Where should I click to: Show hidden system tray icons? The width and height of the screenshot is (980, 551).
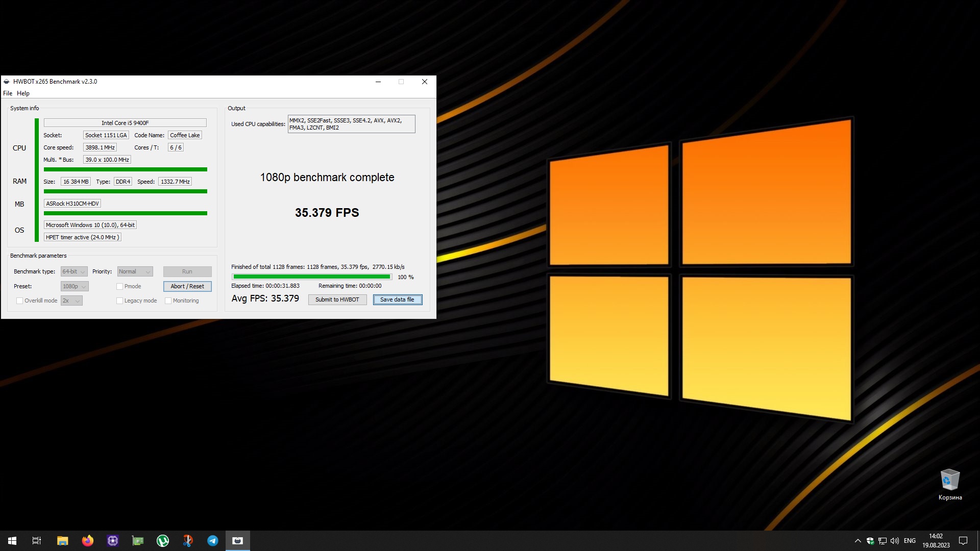[x=857, y=541]
